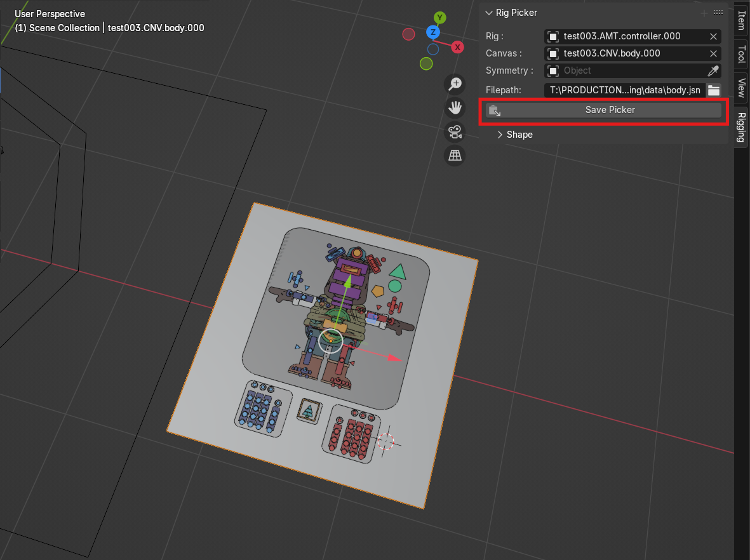The image size is (750, 560).
Task: Click the pan view hand icon
Action: point(455,108)
